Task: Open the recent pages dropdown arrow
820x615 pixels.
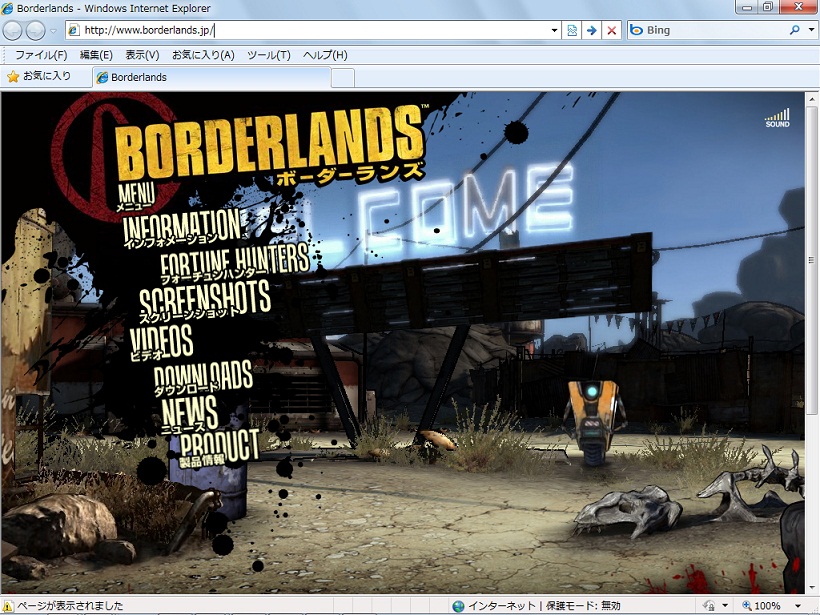Action: [53, 31]
